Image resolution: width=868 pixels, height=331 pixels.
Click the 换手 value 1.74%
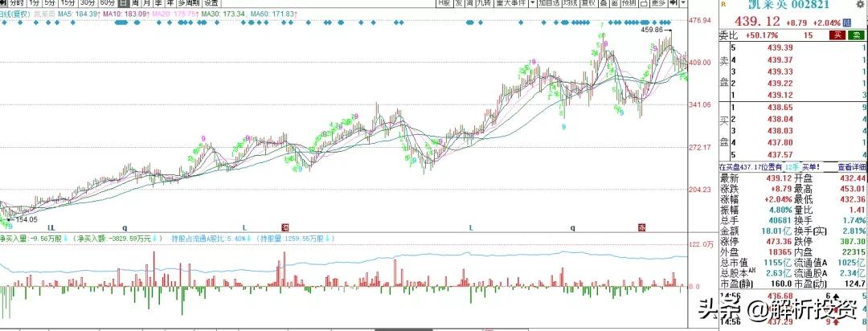pyautogui.click(x=854, y=220)
